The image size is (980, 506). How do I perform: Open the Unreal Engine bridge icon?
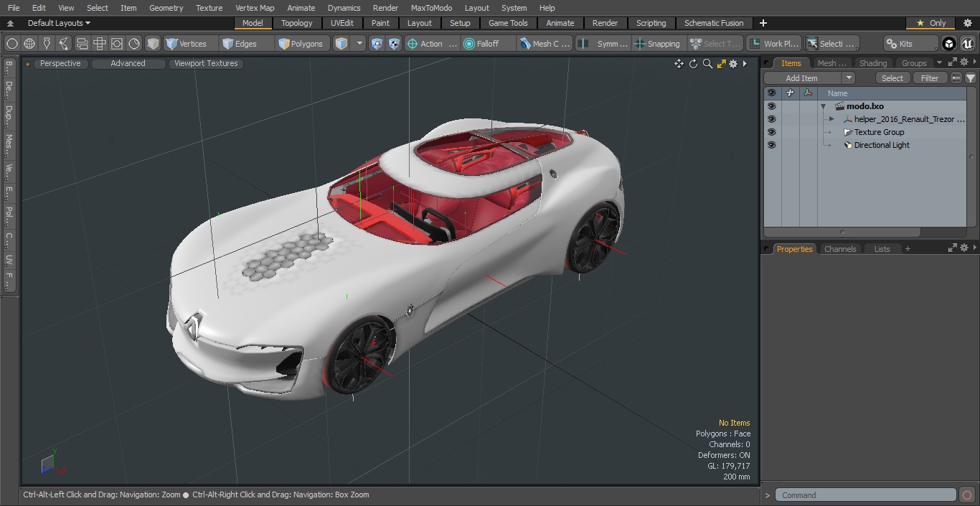pos(967,44)
